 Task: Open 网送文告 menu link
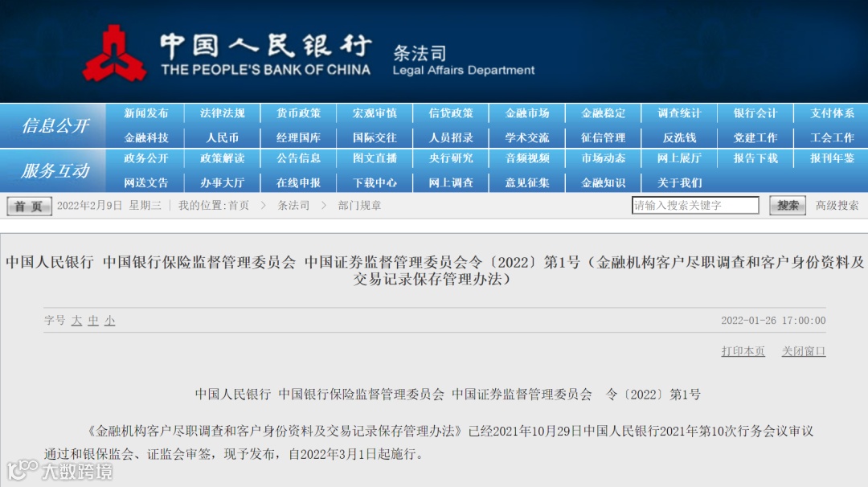[x=146, y=182]
